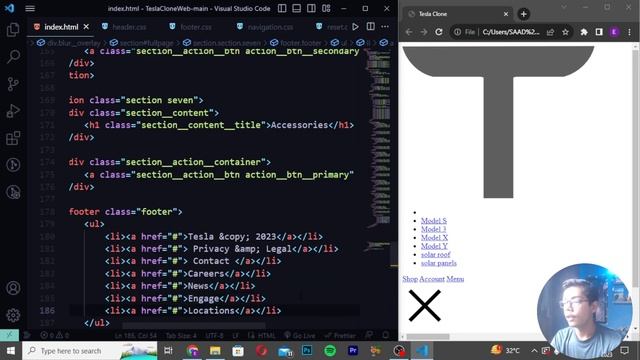This screenshot has height=360, width=640.
Task: Click Prettier in the status bar
Action: (x=340, y=336)
